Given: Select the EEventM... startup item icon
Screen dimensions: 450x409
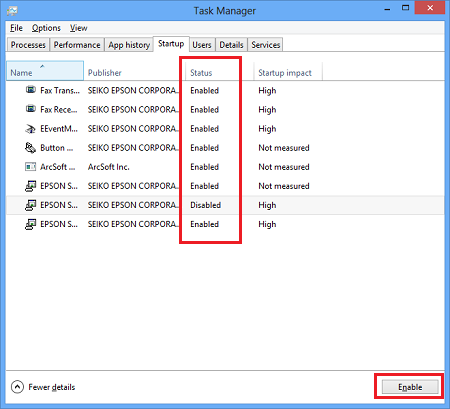Looking at the screenshot, I should [31, 128].
